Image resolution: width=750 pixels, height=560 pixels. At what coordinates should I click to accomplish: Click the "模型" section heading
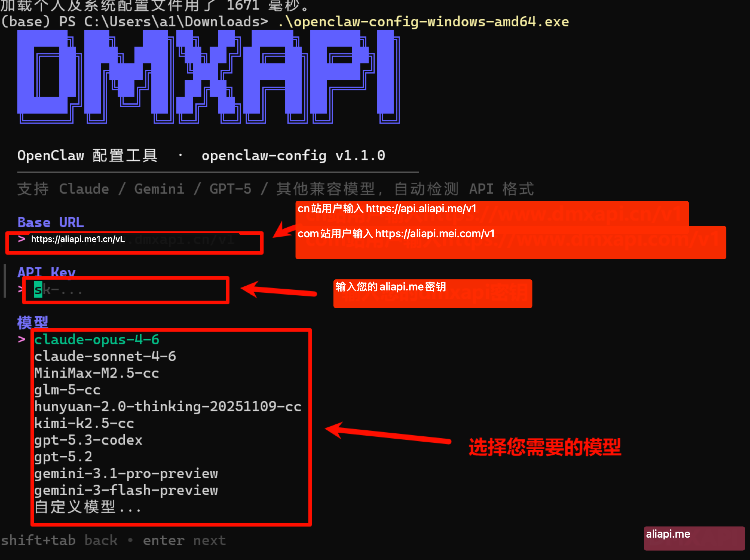tap(33, 322)
